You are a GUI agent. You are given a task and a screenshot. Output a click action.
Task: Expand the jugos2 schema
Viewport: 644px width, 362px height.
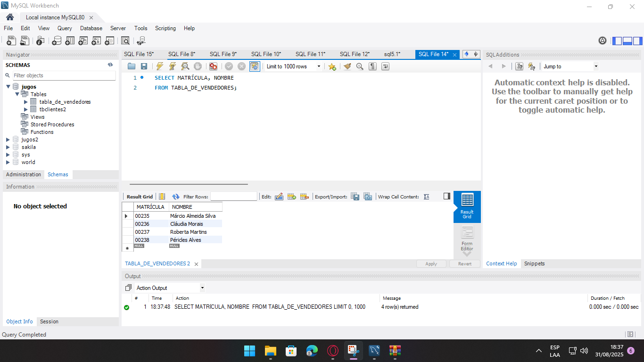tap(8, 140)
